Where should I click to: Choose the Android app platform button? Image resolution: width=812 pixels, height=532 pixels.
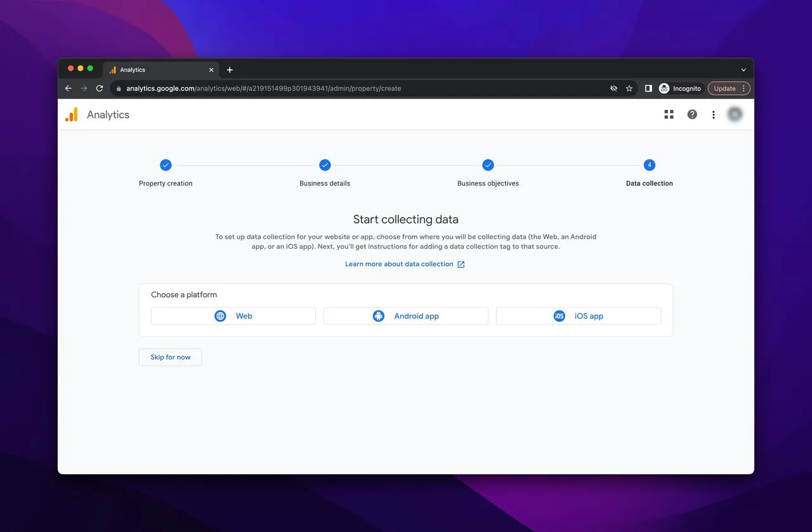(x=406, y=316)
